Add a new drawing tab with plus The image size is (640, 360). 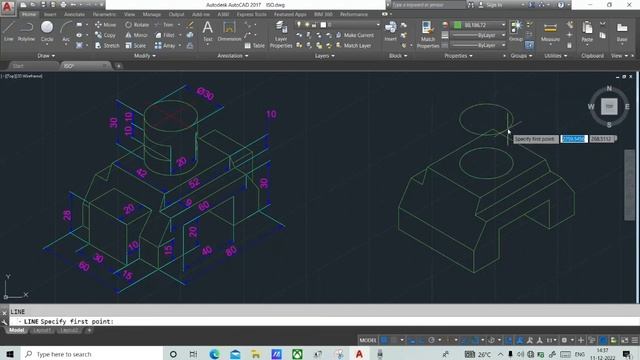tap(118, 66)
